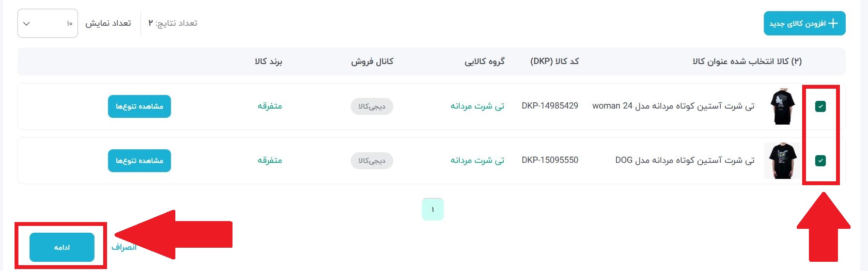
Task: Uncheck the DOG t-shirt checkbox
Action: 821,160
